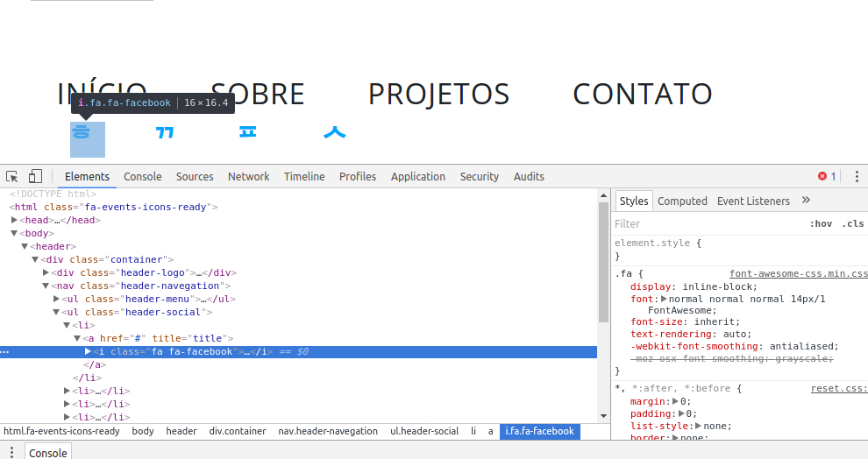Toggle the .cls class editor

pos(853,223)
